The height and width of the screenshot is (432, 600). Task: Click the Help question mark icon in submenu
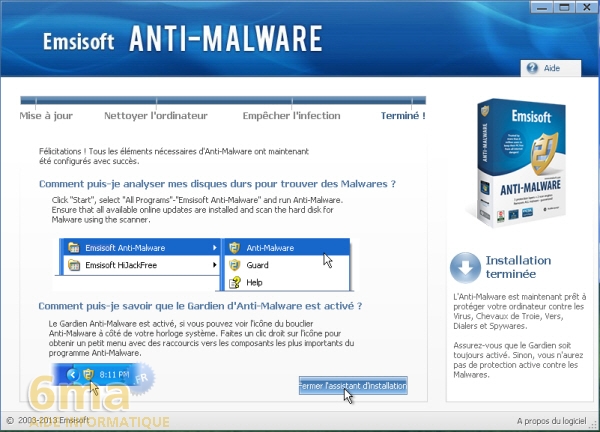click(235, 282)
